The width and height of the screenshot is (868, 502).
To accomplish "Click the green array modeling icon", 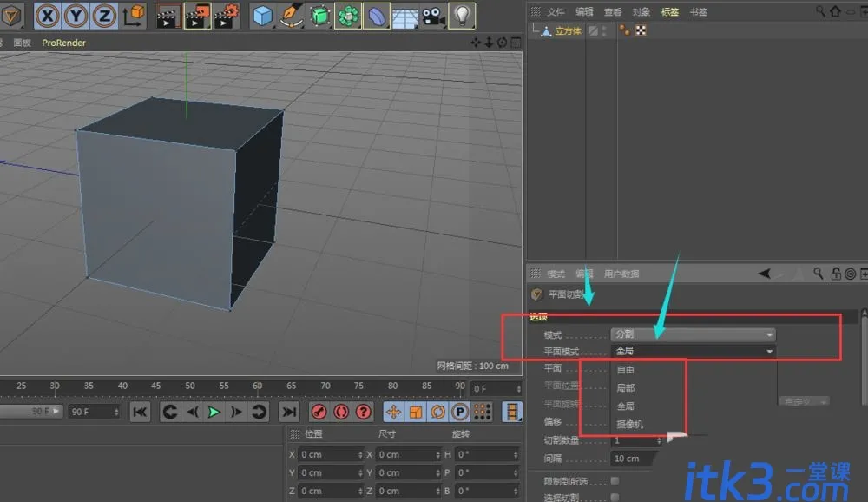I will (x=348, y=17).
